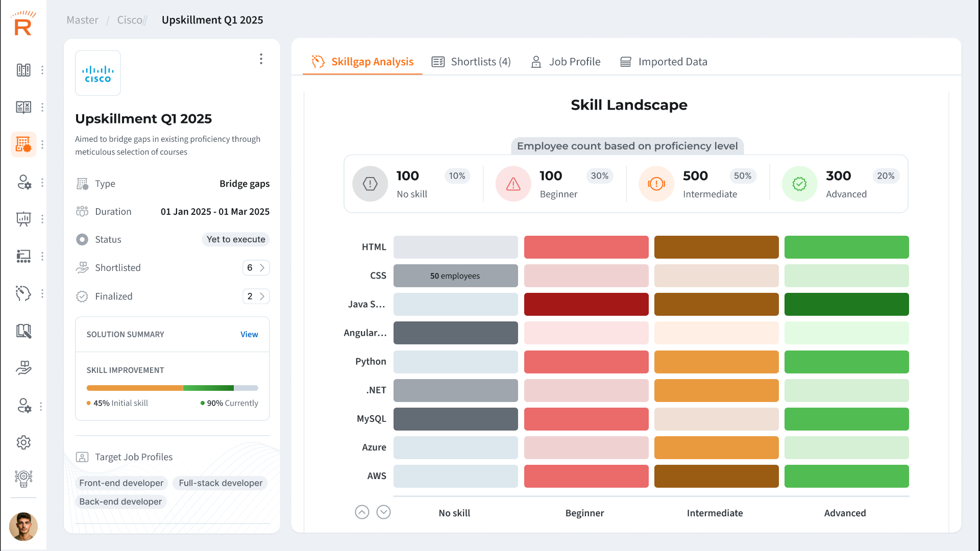Open user profile avatar photo
Viewport: 980px width, 551px height.
(x=23, y=527)
